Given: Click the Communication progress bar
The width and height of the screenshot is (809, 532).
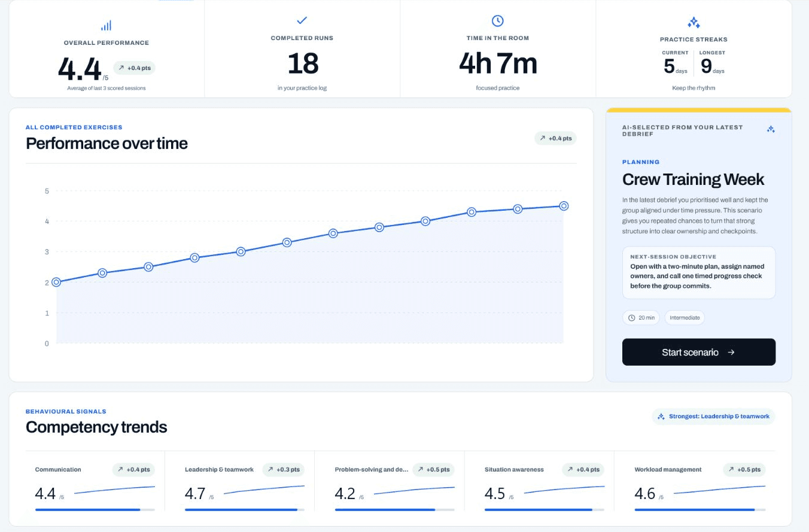Looking at the screenshot, I should coord(95,510).
